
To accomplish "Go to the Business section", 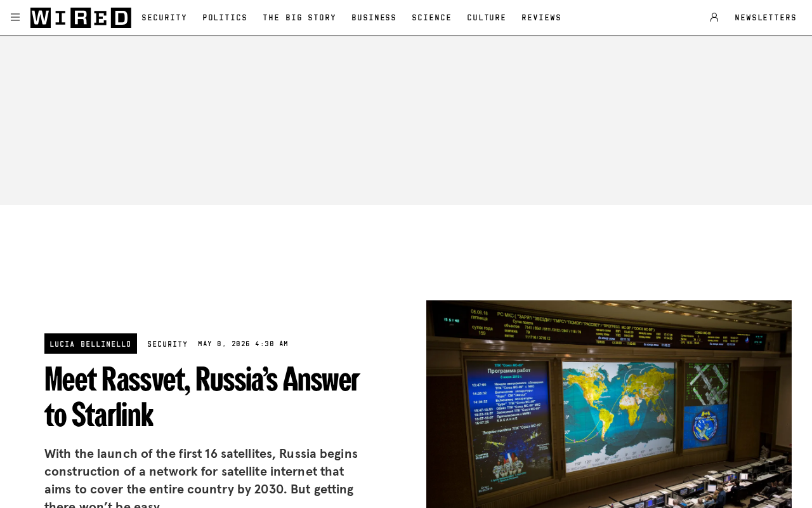I will click(x=374, y=18).
